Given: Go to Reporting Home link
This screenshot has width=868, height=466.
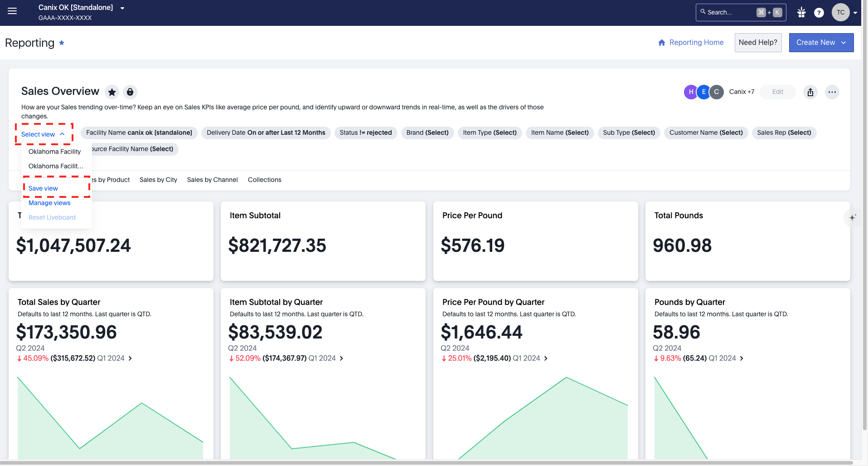Looking at the screenshot, I should pos(690,42).
